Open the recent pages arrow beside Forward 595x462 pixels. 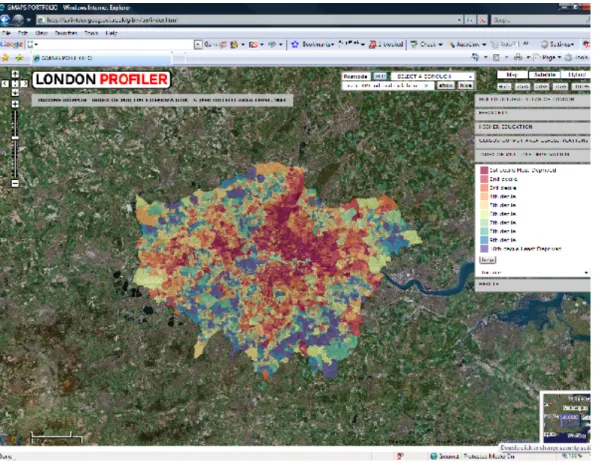[28, 20]
